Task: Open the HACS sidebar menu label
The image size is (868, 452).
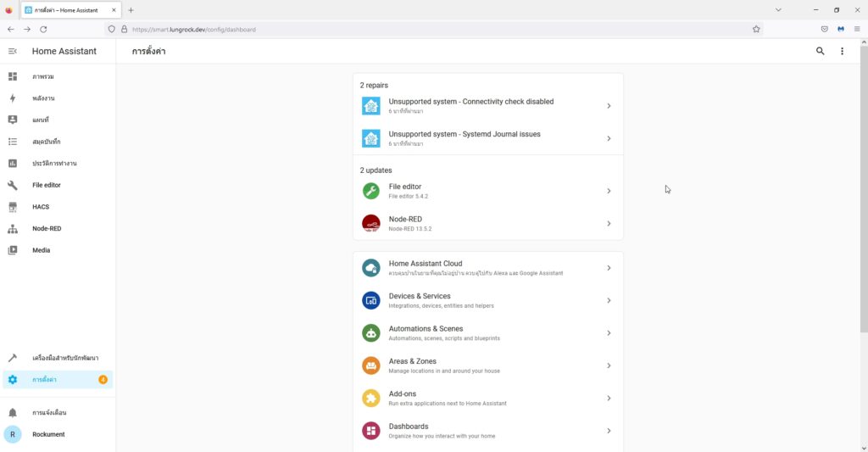Action: pyautogui.click(x=41, y=207)
